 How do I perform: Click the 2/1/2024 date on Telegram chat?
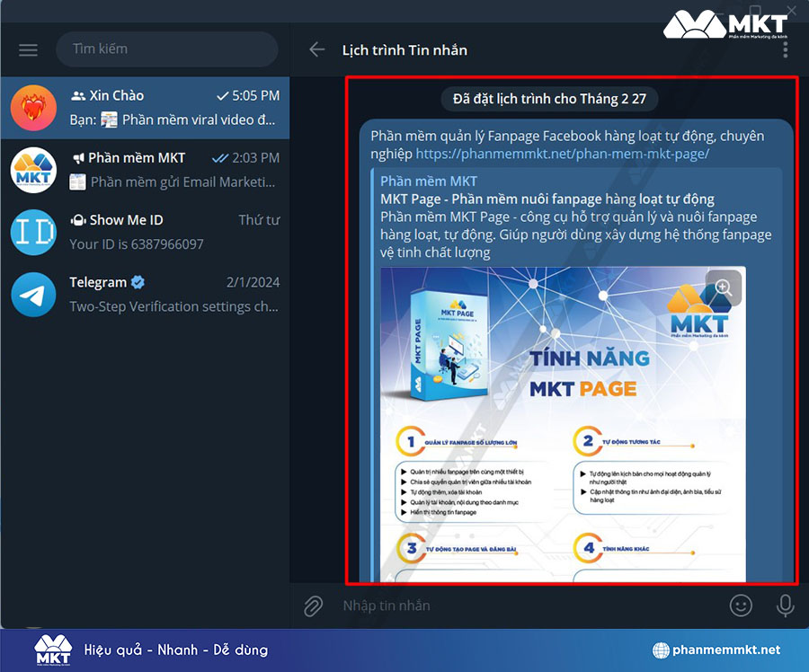[253, 282]
